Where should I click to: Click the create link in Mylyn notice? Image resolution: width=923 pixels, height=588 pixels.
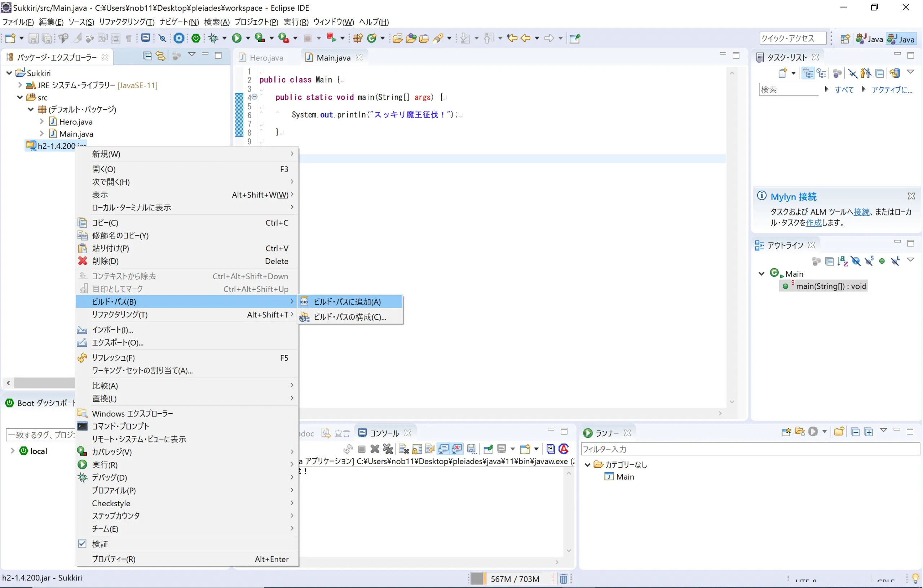pyautogui.click(x=814, y=223)
